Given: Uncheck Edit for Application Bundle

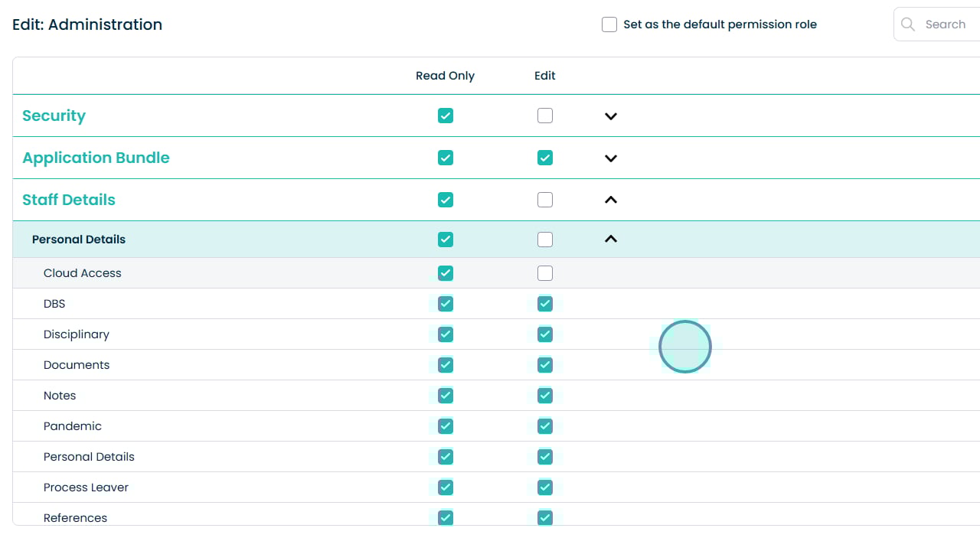Looking at the screenshot, I should coord(544,158).
